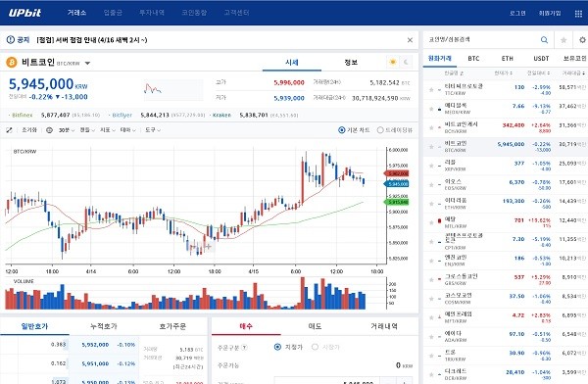Switch chart to light theme sun icon
The image size is (588, 384).
(x=393, y=62)
